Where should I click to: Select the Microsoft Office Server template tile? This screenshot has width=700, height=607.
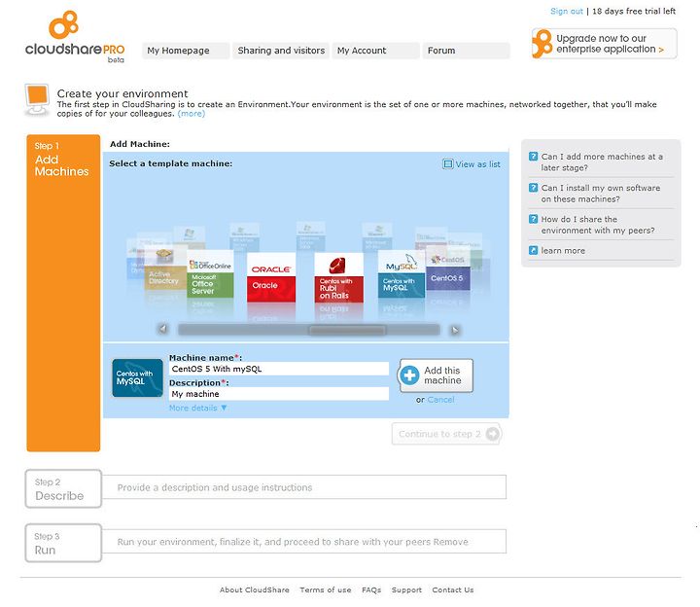tap(210, 274)
